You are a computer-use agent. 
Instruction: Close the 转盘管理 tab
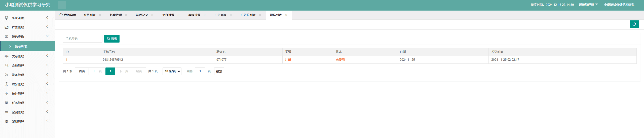click(126, 15)
